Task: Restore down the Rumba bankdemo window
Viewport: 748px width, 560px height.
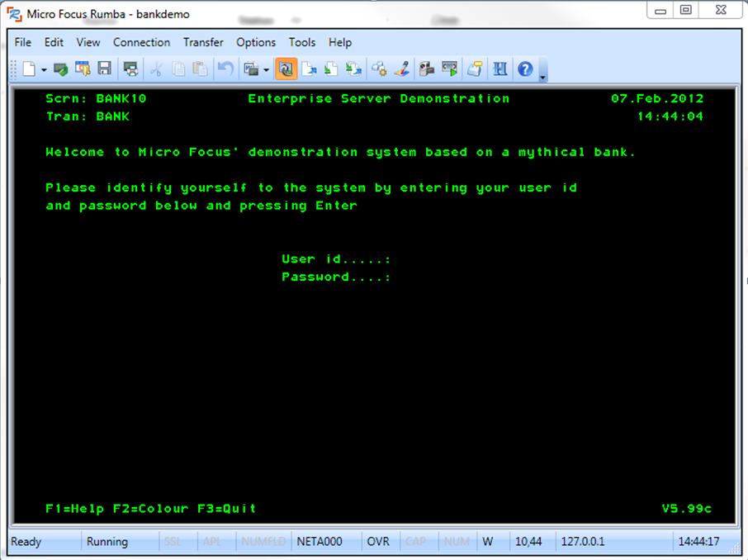Action: click(x=685, y=10)
